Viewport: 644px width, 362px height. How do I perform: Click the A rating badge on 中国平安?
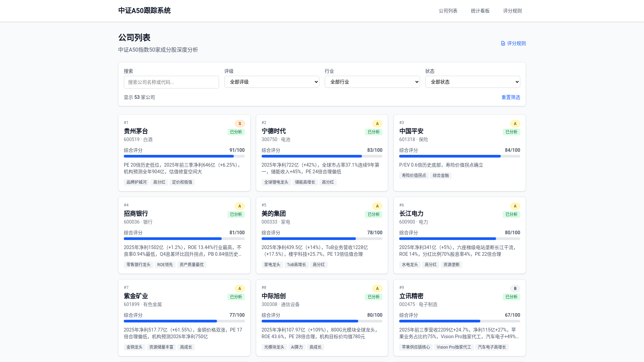tap(515, 124)
